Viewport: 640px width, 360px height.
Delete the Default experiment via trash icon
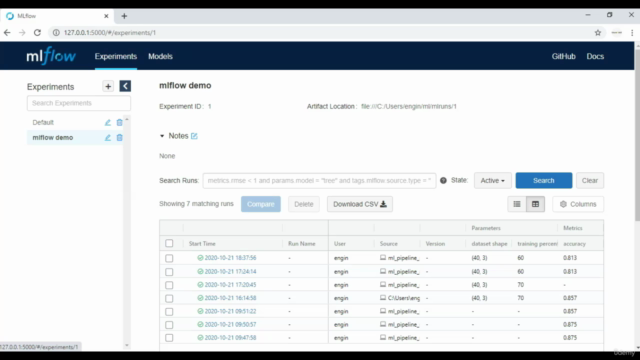tap(120, 122)
